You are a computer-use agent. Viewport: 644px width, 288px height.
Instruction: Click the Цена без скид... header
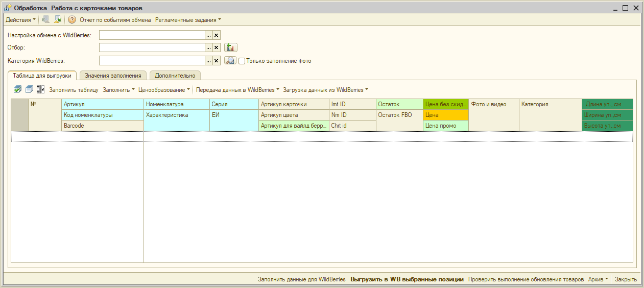[446, 104]
